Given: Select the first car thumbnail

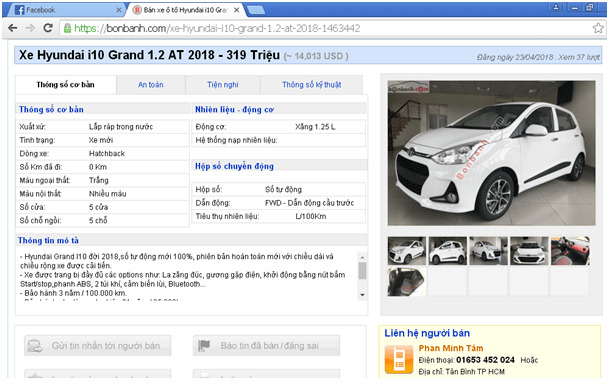Looking at the screenshot, I should (x=407, y=251).
